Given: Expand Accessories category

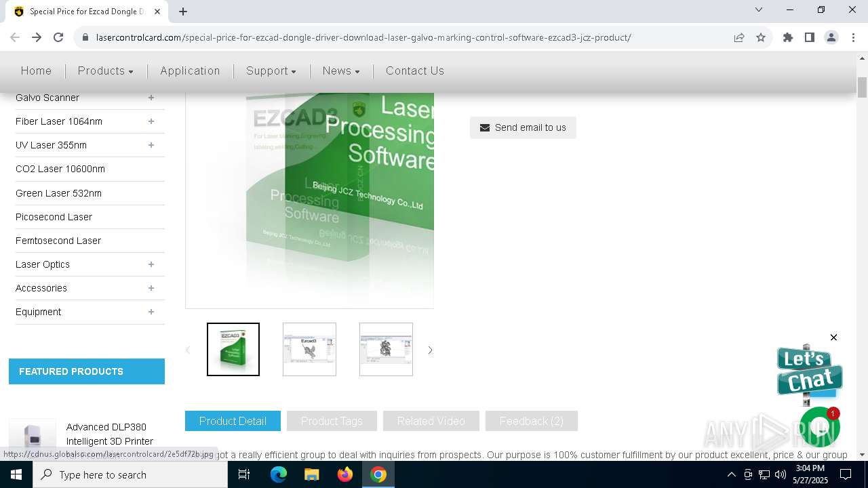Looking at the screenshot, I should point(151,288).
